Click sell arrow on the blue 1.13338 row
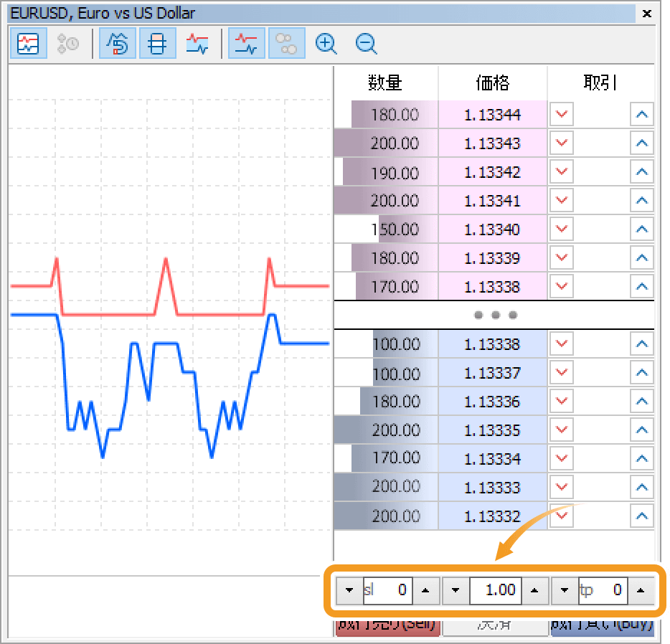Viewport: 670px width, 644px height. click(x=561, y=344)
